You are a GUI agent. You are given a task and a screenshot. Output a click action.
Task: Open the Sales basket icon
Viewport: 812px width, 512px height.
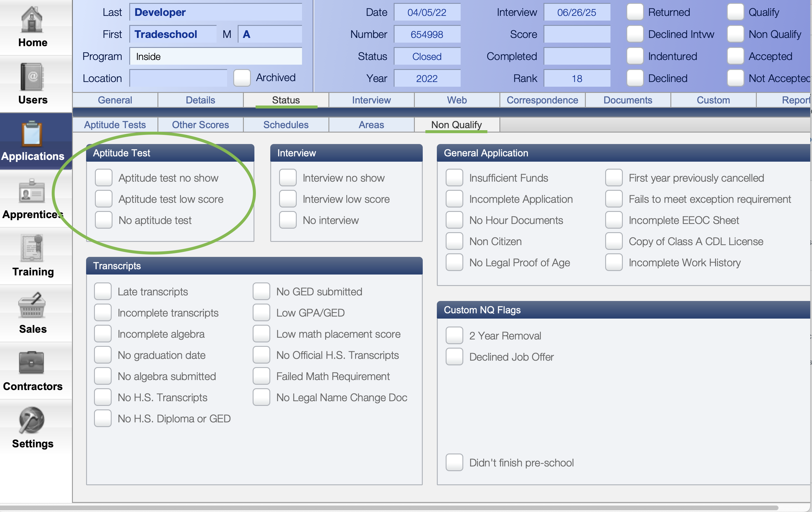tap(32, 305)
